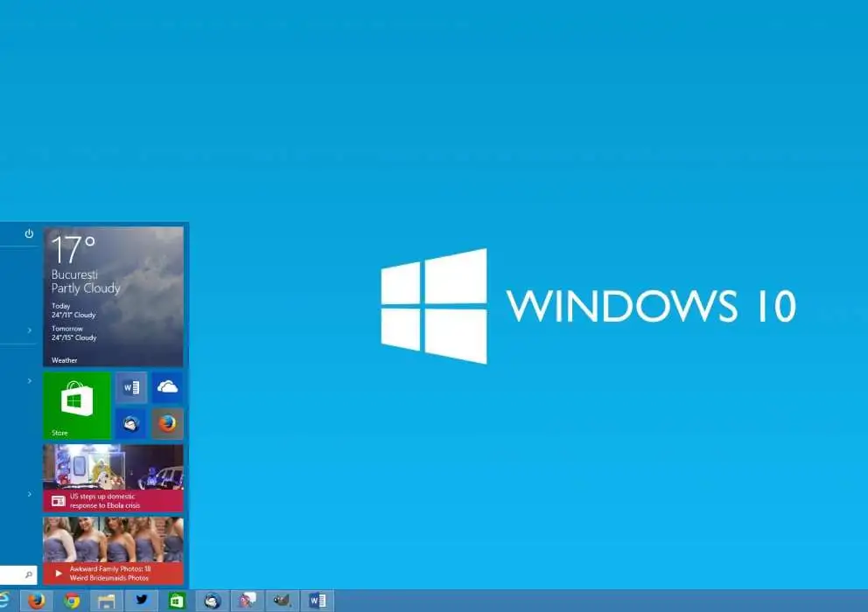Expand the chevron beside the Store tile's top

click(30, 380)
